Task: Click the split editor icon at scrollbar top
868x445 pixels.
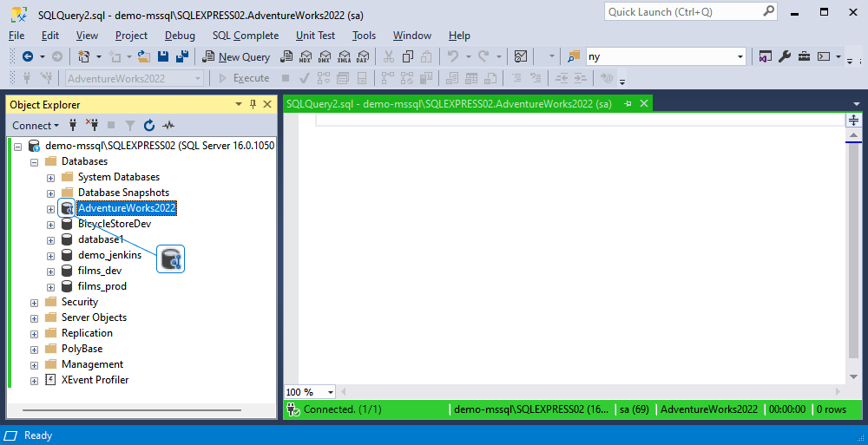Action: click(x=853, y=120)
